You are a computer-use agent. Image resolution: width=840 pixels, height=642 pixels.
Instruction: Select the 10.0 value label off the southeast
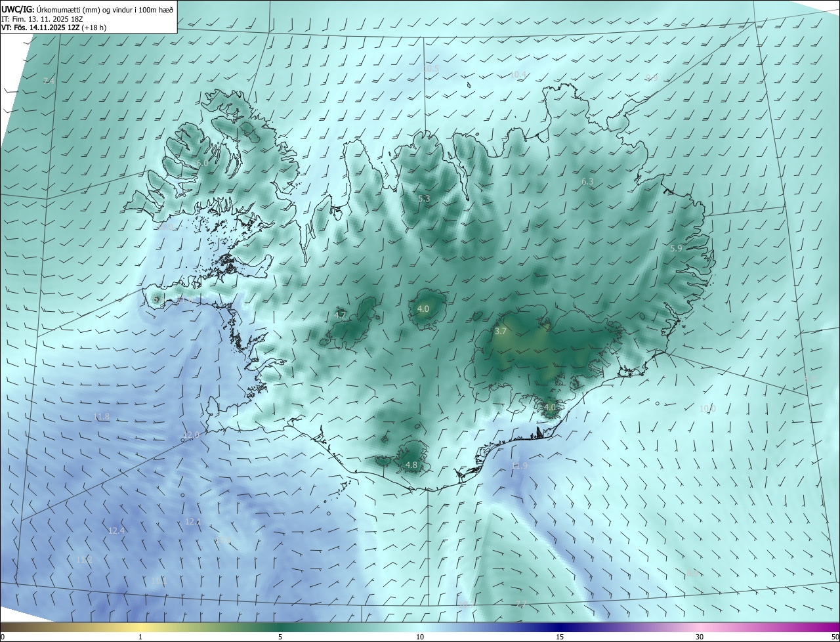pos(707,408)
